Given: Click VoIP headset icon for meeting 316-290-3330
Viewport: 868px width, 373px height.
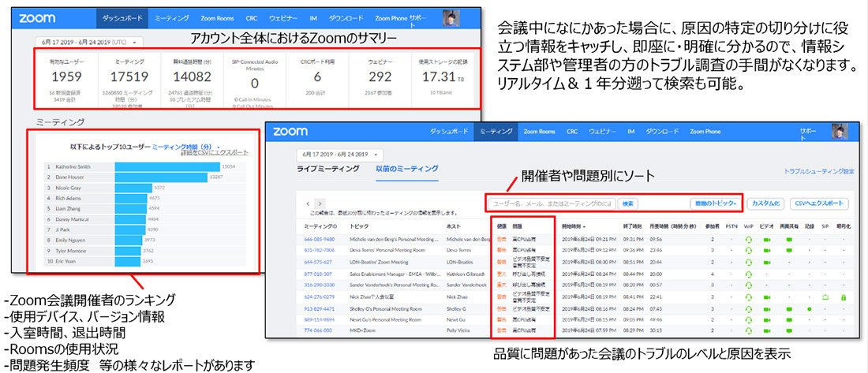Looking at the screenshot, I should pos(749,285).
